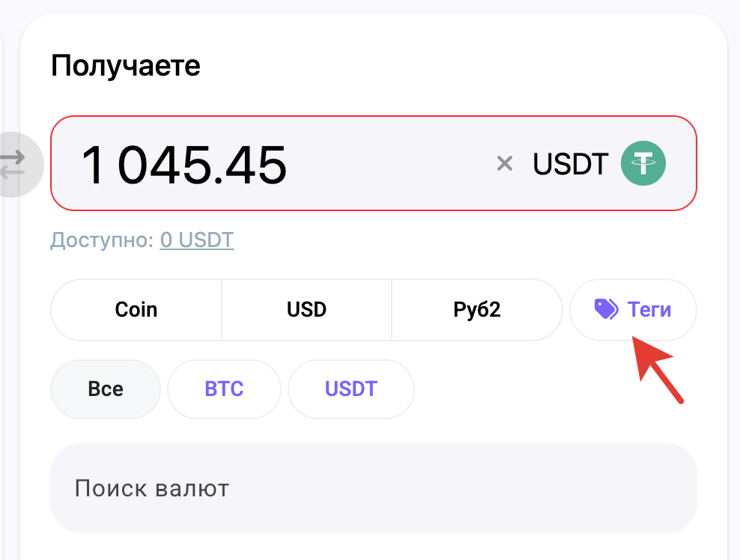Select the purple USDT filter chip
The height and width of the screenshot is (560, 740).
[x=351, y=389]
